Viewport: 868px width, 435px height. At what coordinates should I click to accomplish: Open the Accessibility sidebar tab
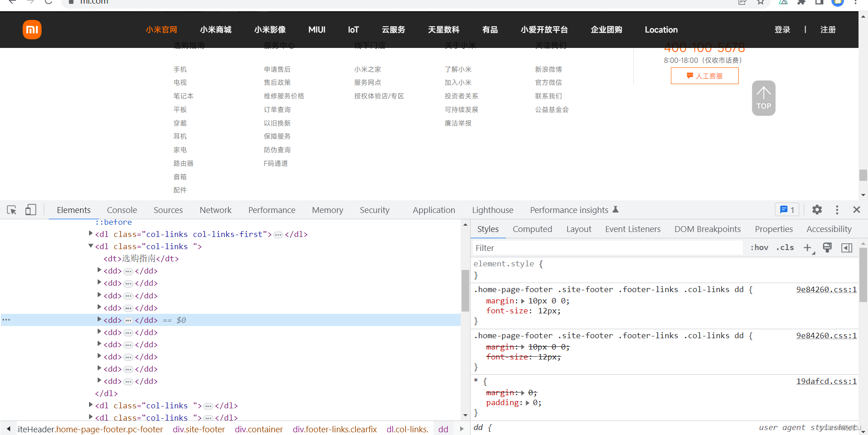click(829, 229)
